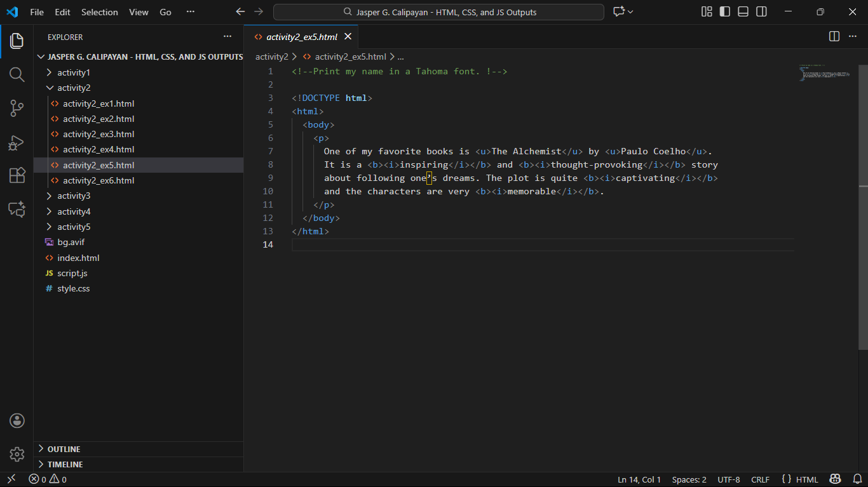The image size is (868, 487).
Task: Close the activity2_ex5.html tab
Action: pyautogui.click(x=348, y=37)
